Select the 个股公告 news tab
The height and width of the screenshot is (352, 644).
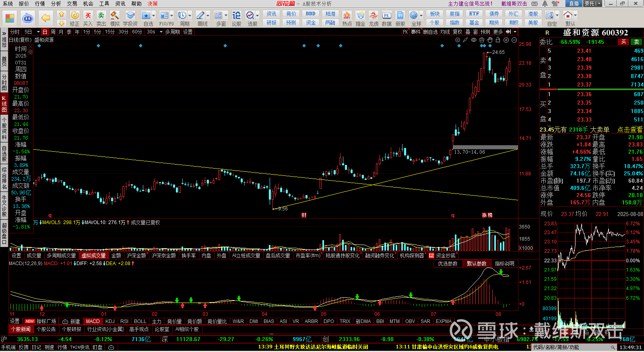click(46, 329)
